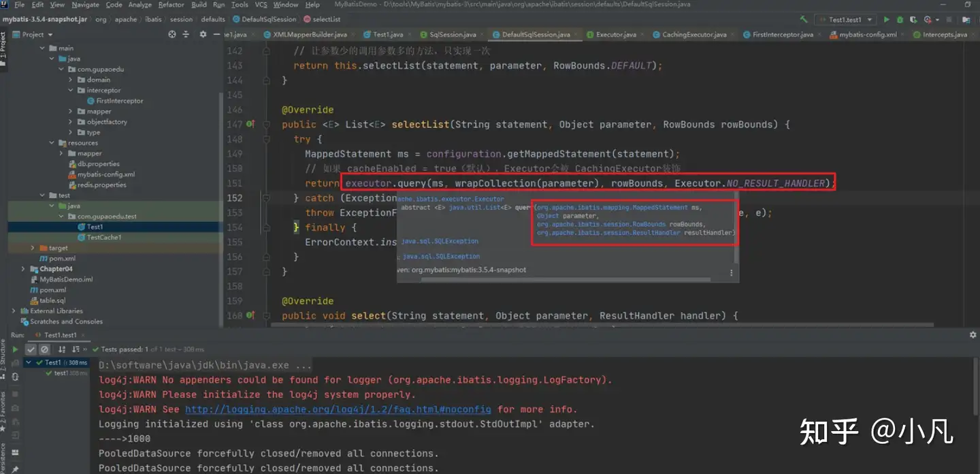The height and width of the screenshot is (474, 980).
Task: Open the File menu
Action: point(19,5)
